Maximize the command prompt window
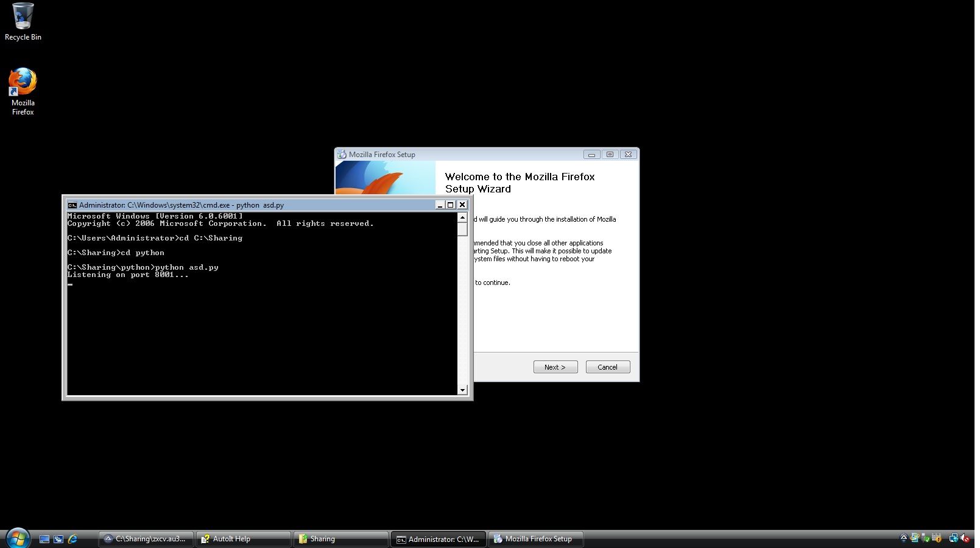Viewport: 980px width, 548px height. coord(451,205)
